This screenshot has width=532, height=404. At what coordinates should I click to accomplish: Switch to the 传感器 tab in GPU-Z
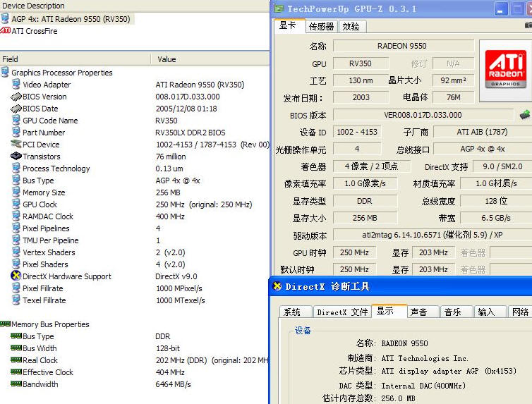coord(321,26)
